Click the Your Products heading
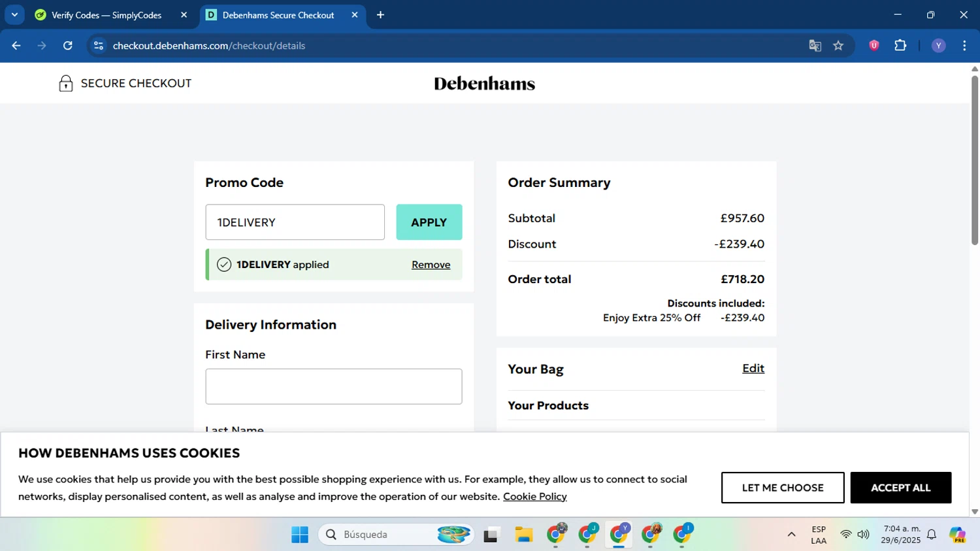The height and width of the screenshot is (551, 980). click(548, 405)
